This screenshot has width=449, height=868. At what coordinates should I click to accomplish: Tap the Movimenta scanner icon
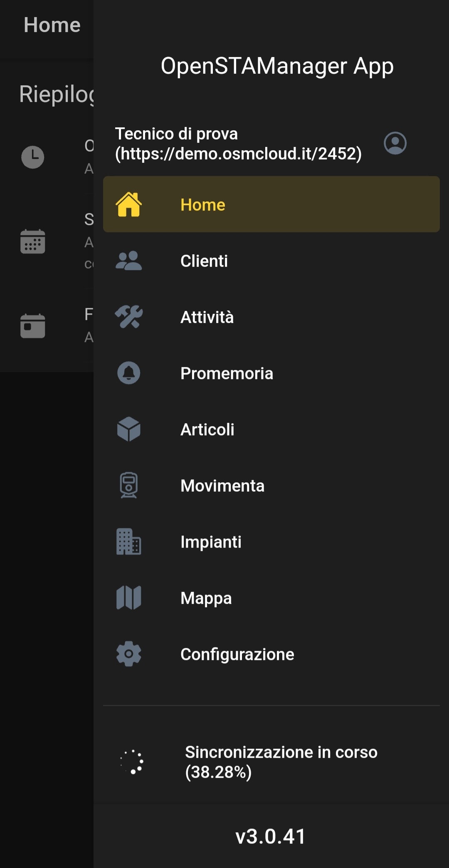coord(128,485)
